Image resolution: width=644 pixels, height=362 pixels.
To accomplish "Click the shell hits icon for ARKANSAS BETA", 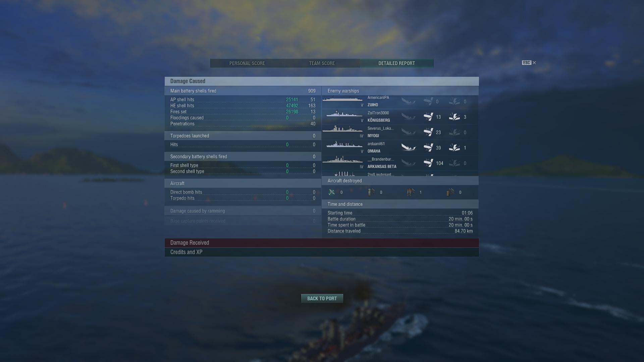I will click(x=428, y=163).
